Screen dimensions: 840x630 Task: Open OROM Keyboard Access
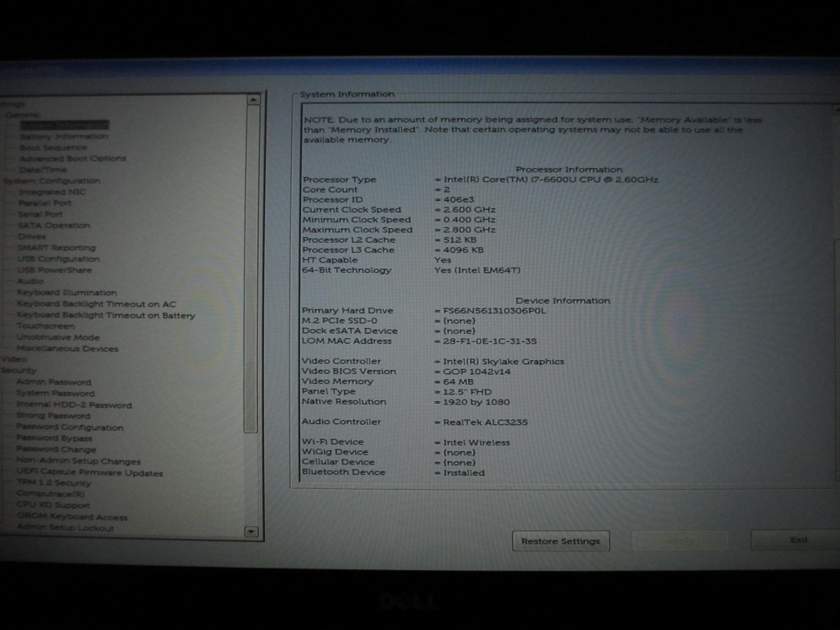pos(72,517)
